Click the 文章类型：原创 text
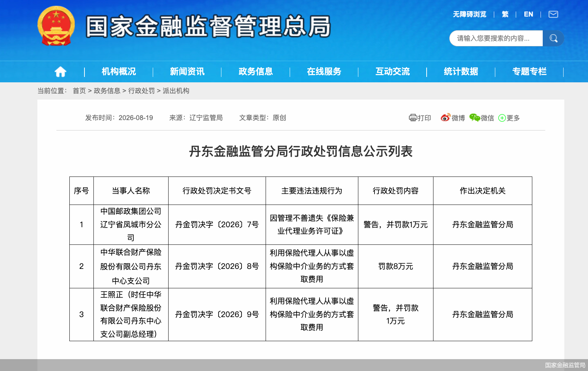 pyautogui.click(x=263, y=118)
